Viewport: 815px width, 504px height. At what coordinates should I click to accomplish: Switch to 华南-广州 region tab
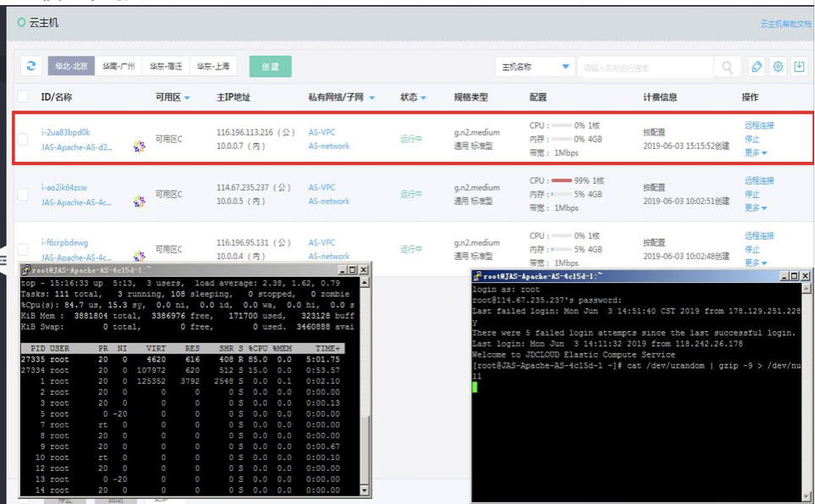tap(119, 66)
